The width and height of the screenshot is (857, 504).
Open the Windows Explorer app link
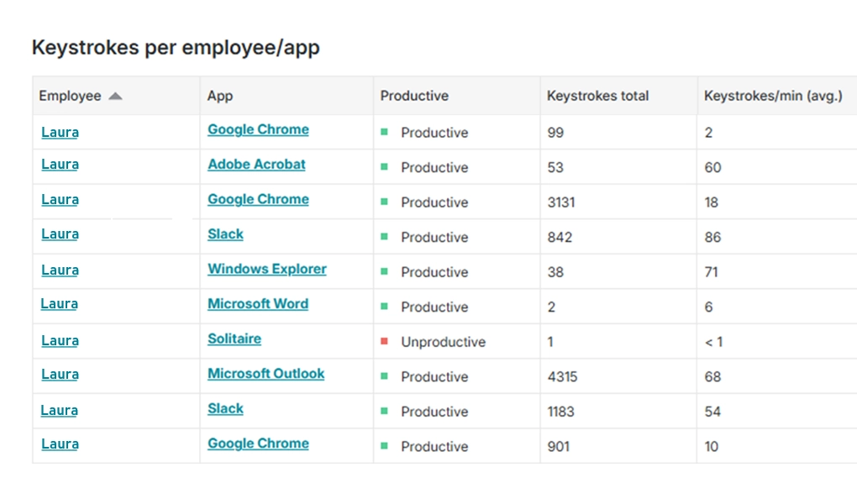266,269
